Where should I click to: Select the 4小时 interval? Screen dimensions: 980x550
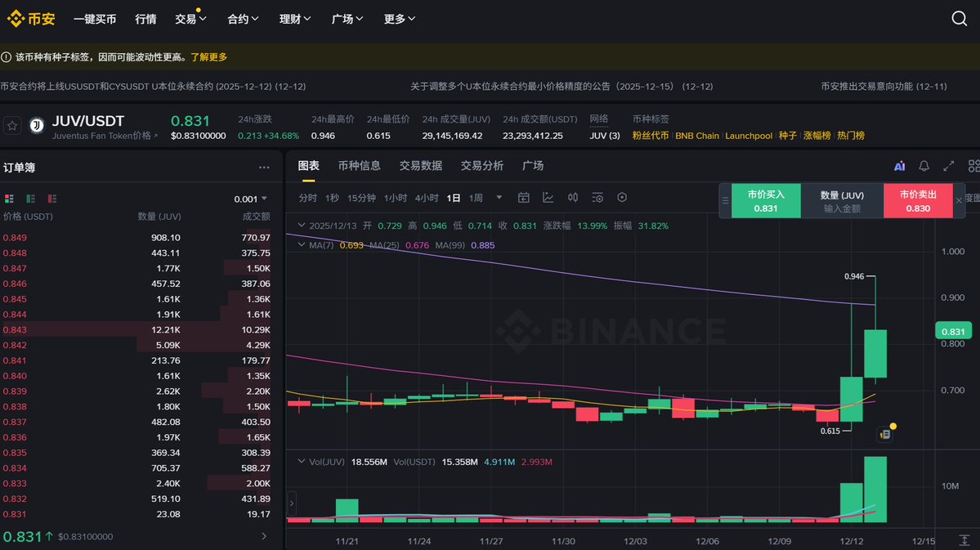[427, 198]
